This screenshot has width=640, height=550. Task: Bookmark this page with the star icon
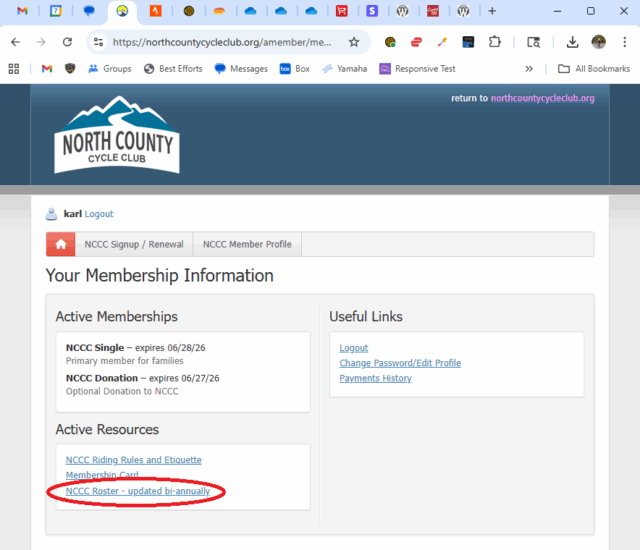(354, 42)
